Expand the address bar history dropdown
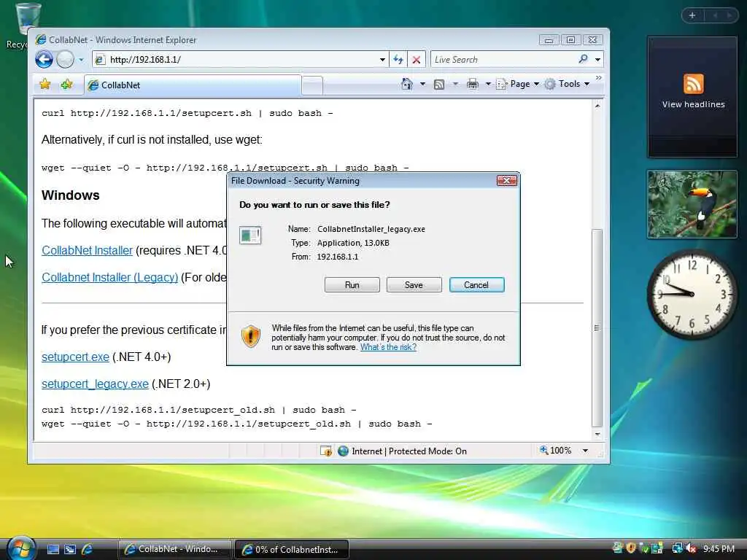Screen dimensions: 747x560 (x=382, y=60)
